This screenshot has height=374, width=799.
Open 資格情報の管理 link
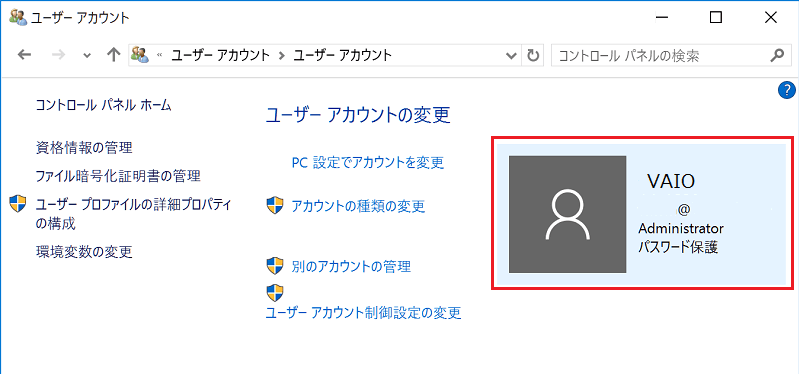84,148
